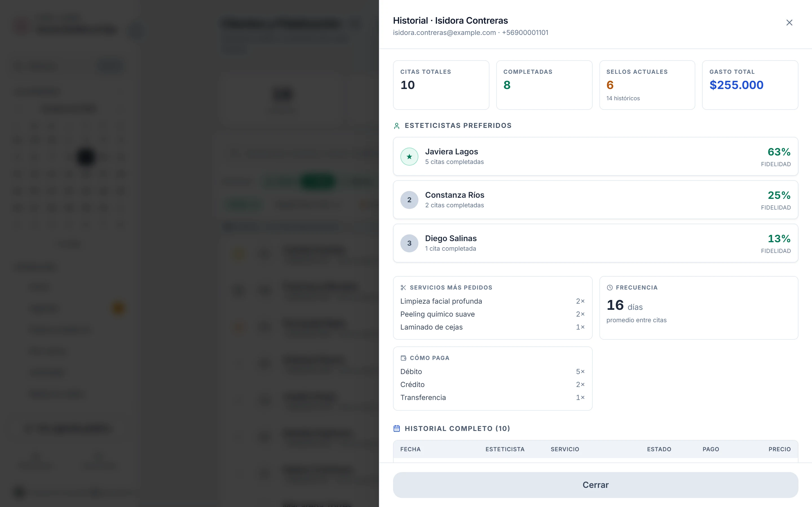Click the Sellos Actuales stat card

(647, 85)
